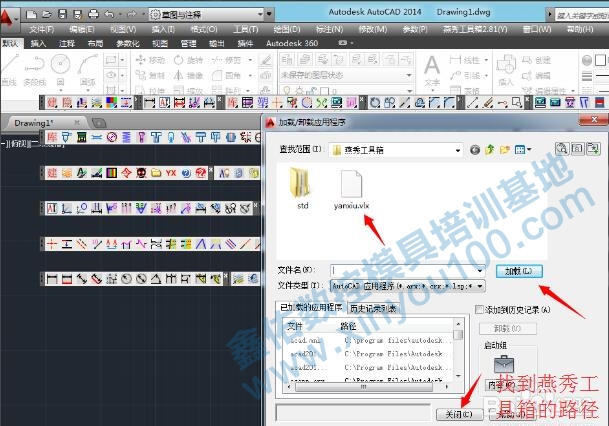This screenshot has width=609, height=426.
Task: Select the Drawing1* document tab
Action: click(45, 123)
